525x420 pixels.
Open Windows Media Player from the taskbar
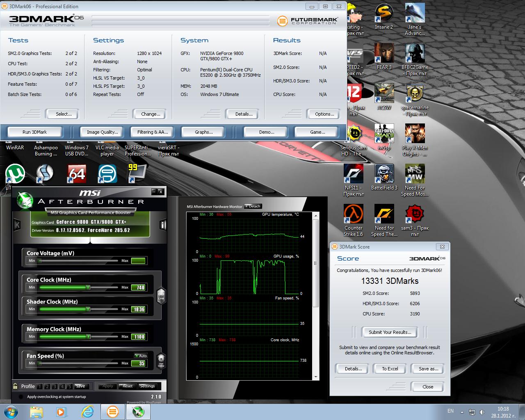(x=61, y=411)
